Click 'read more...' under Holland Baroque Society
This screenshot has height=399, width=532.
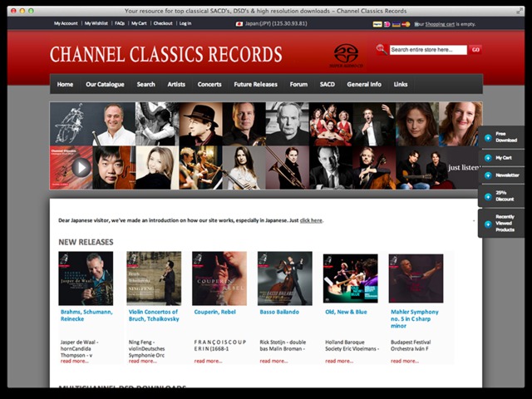click(x=339, y=362)
